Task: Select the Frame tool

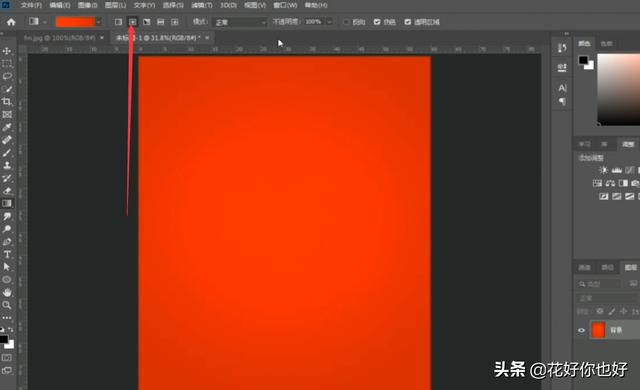Action: [7, 115]
